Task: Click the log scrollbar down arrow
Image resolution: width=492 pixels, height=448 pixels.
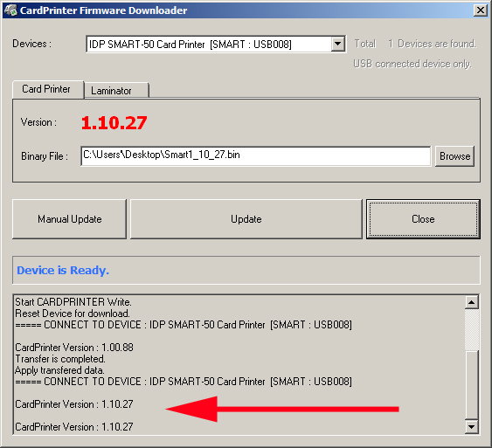Action: pos(472,426)
